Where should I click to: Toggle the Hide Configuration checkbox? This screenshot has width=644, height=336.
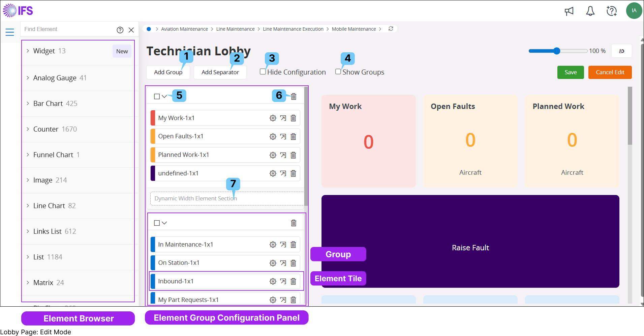tap(263, 72)
